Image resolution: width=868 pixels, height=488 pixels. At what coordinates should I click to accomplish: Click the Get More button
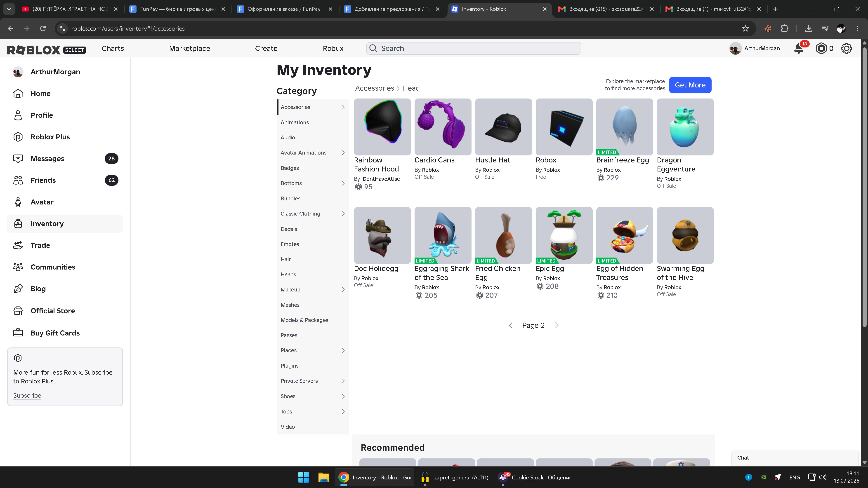[x=690, y=85]
